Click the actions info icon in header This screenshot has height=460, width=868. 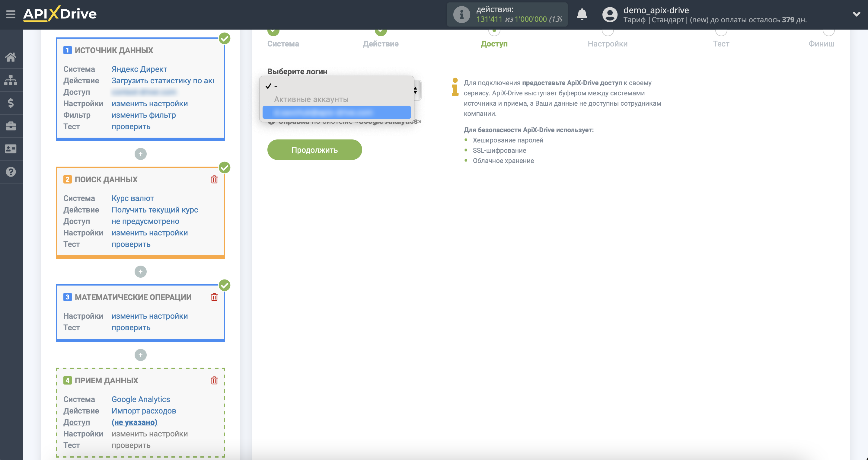tap(461, 14)
